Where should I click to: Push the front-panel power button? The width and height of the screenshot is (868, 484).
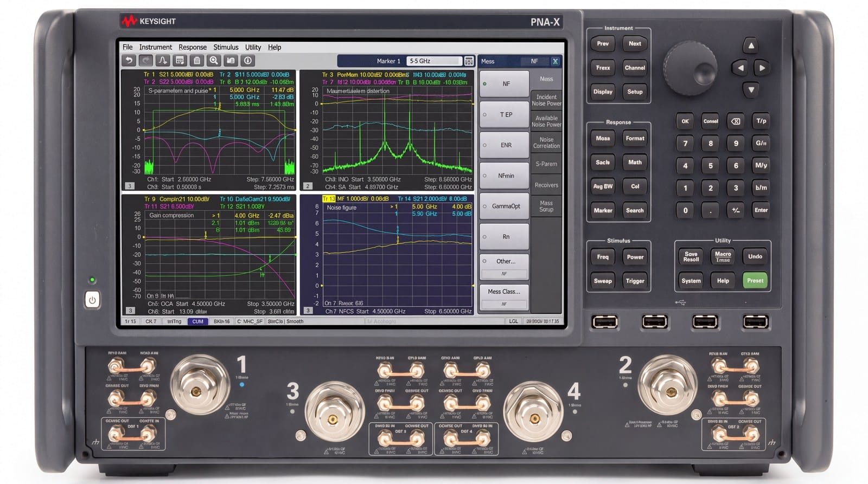click(92, 300)
